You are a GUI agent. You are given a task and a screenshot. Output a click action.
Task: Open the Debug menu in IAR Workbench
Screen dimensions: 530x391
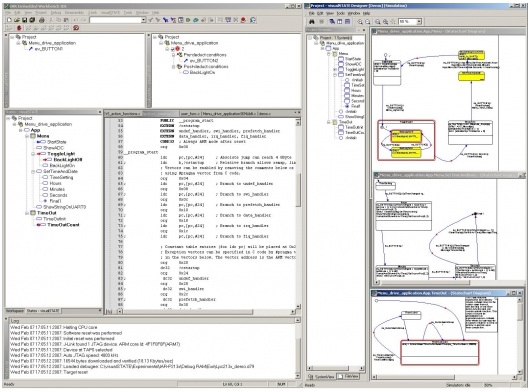(56, 13)
